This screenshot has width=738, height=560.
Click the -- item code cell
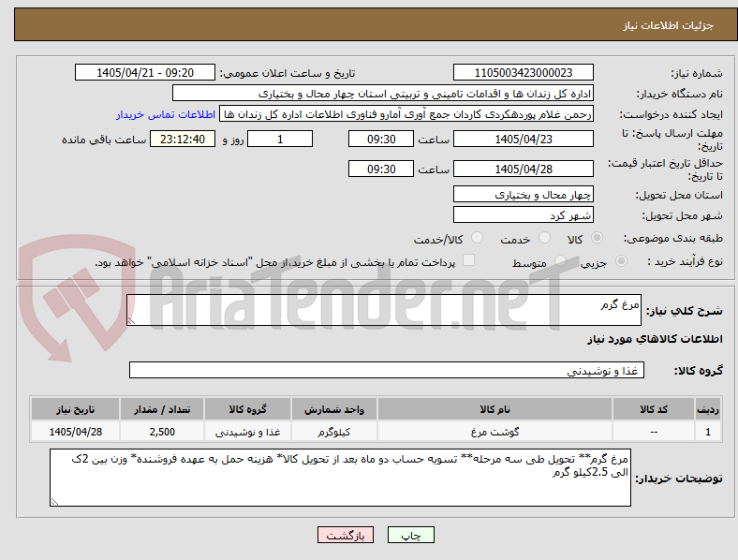click(x=654, y=432)
